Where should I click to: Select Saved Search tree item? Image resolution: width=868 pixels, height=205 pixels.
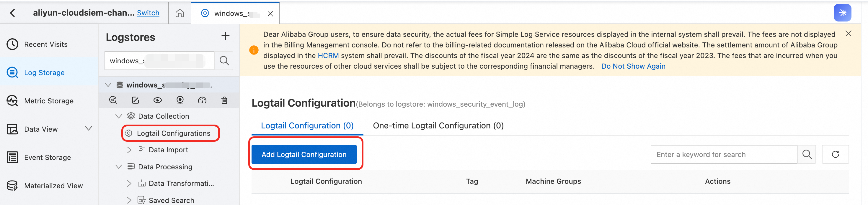point(172,200)
